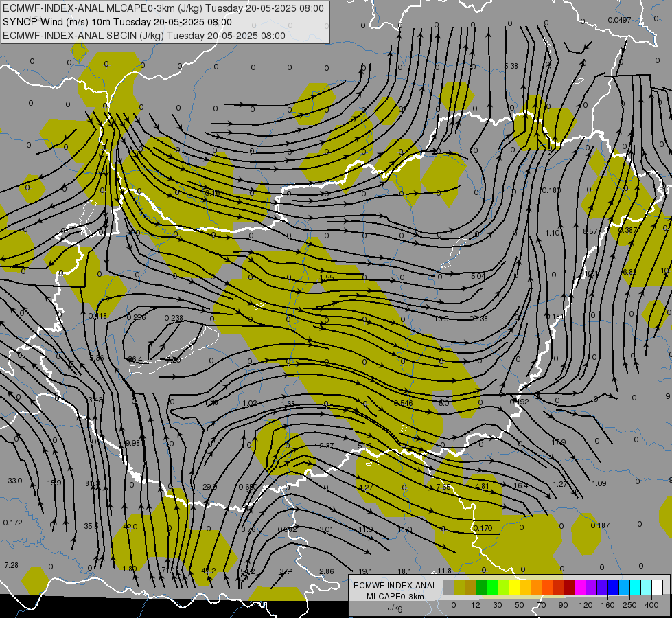Click the pure blue legend swatch
672x618 pixels.
pyautogui.click(x=613, y=587)
